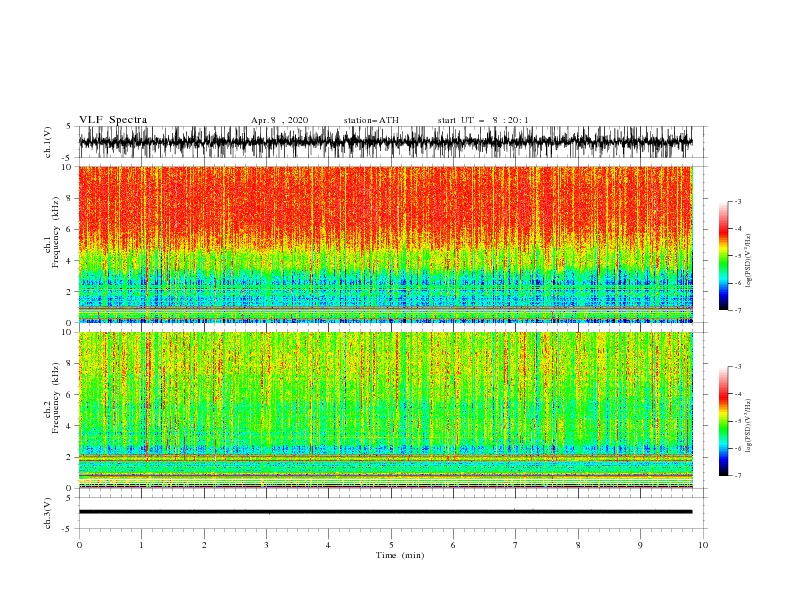792x612 pixels.
Task: Click time axis tick label "9"
Action: point(640,545)
